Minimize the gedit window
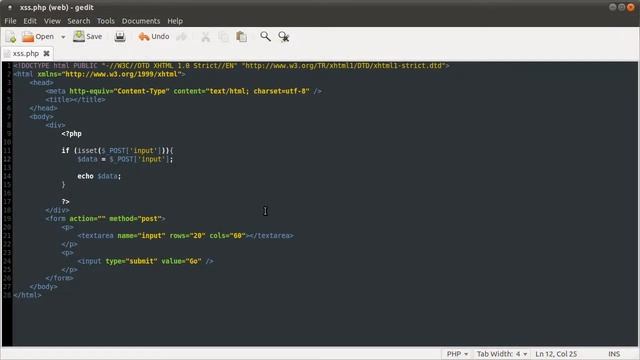Image resolution: width=640 pixels, height=360 pixels. point(613,7)
